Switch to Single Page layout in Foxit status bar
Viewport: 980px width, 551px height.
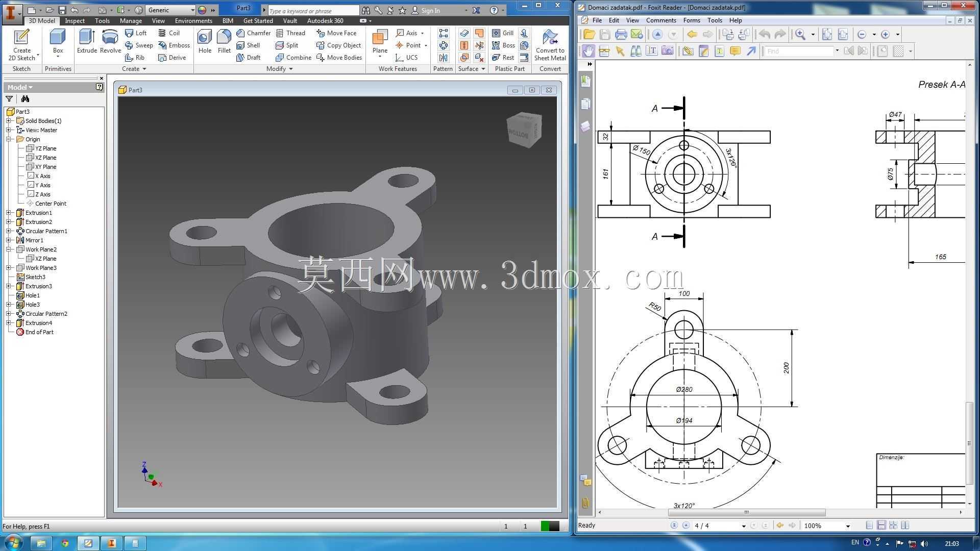point(869,525)
